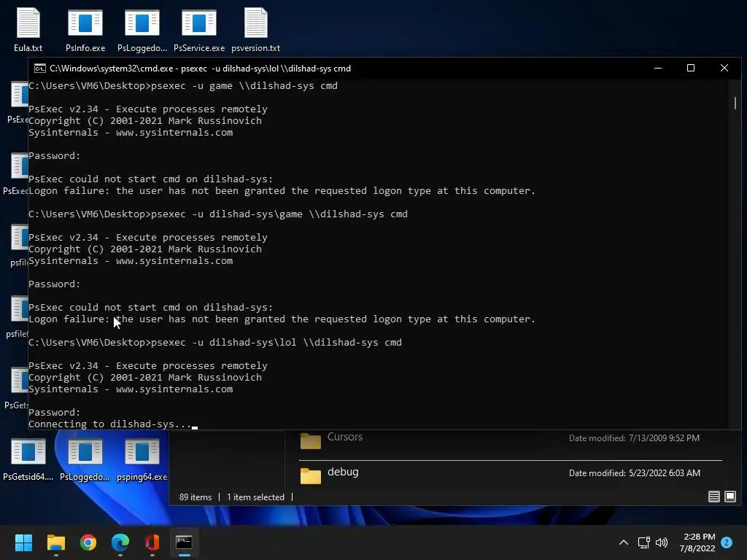Click the Cursors folder name
The width and height of the screenshot is (747, 560).
click(x=345, y=437)
